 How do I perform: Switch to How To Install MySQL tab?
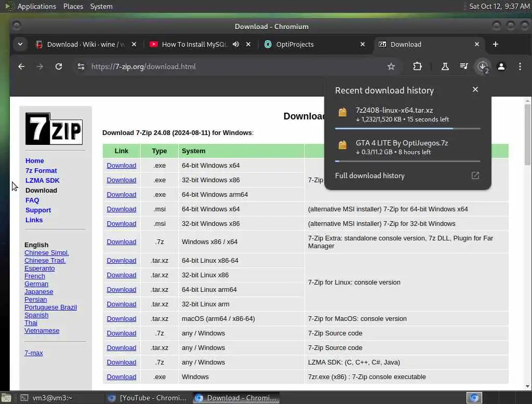(x=193, y=45)
